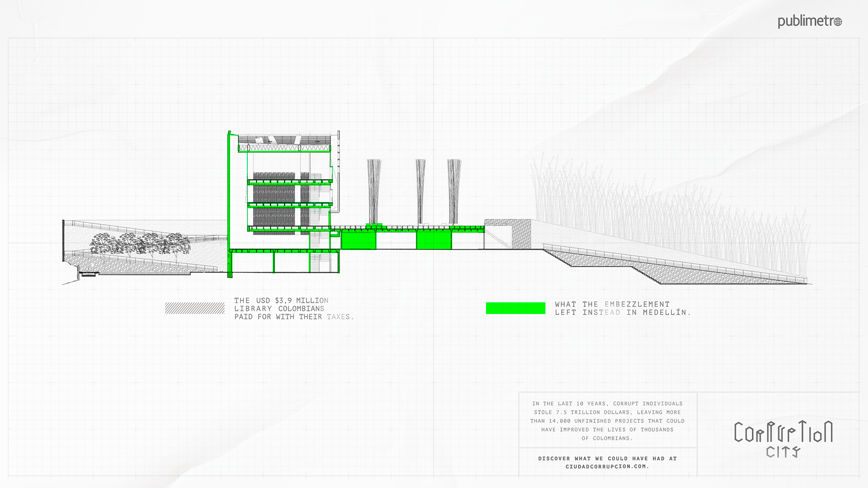The height and width of the screenshot is (488, 868).
Task: Click the rightmost tall reed column
Action: [454, 191]
